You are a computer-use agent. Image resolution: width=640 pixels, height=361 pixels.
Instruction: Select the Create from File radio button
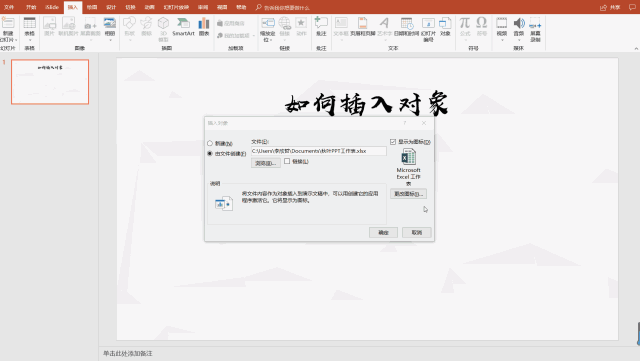click(210, 154)
